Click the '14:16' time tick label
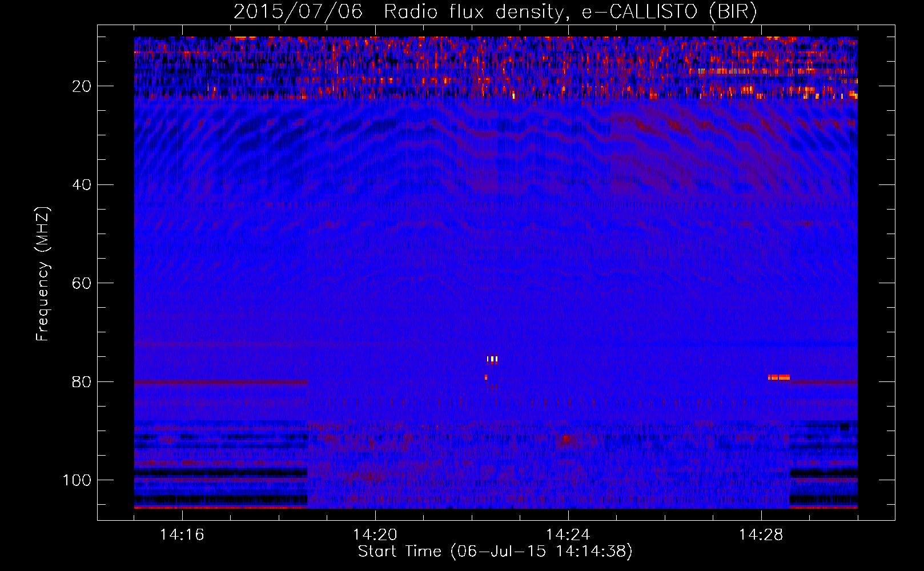This screenshot has height=571, width=924. 182,535
